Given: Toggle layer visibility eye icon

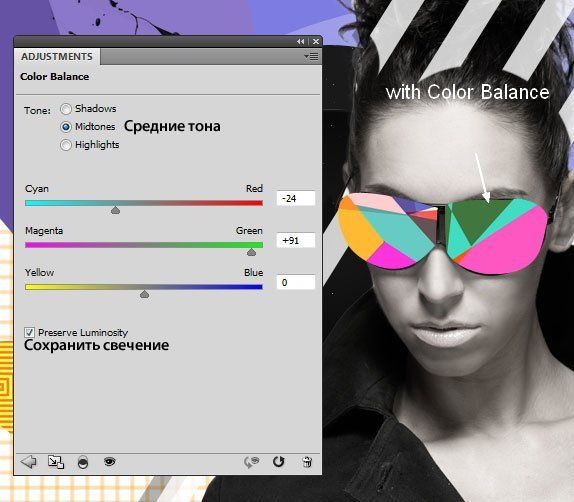Looking at the screenshot, I should pyautogui.click(x=109, y=461).
